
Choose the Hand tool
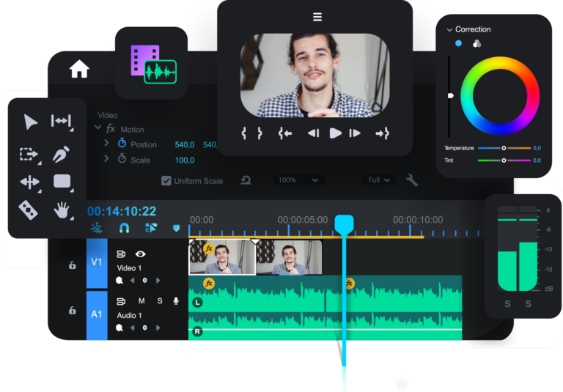click(x=62, y=211)
